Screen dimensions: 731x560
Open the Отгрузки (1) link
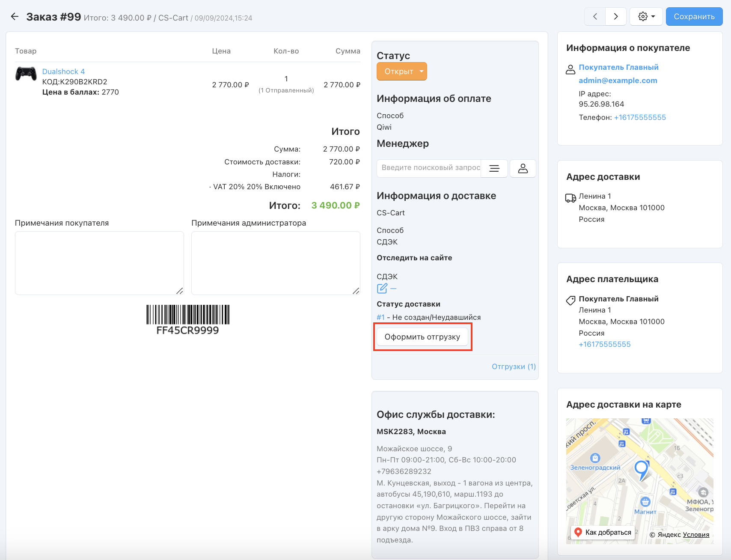coord(513,366)
